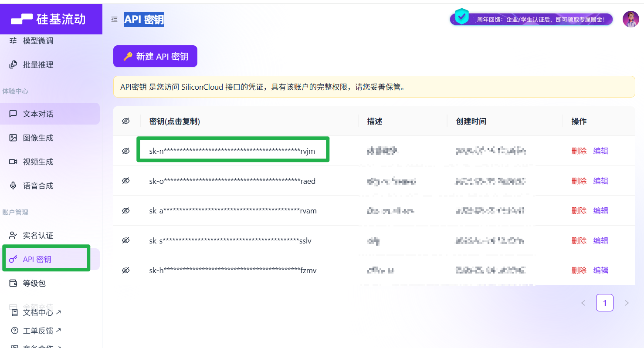Image resolution: width=644 pixels, height=348 pixels.
Task: Reveal the key ending in fzmv
Action: click(126, 270)
